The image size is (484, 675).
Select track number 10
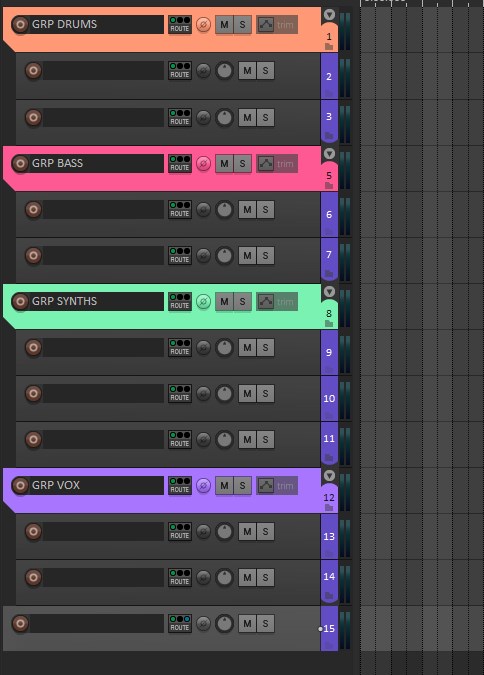point(329,399)
